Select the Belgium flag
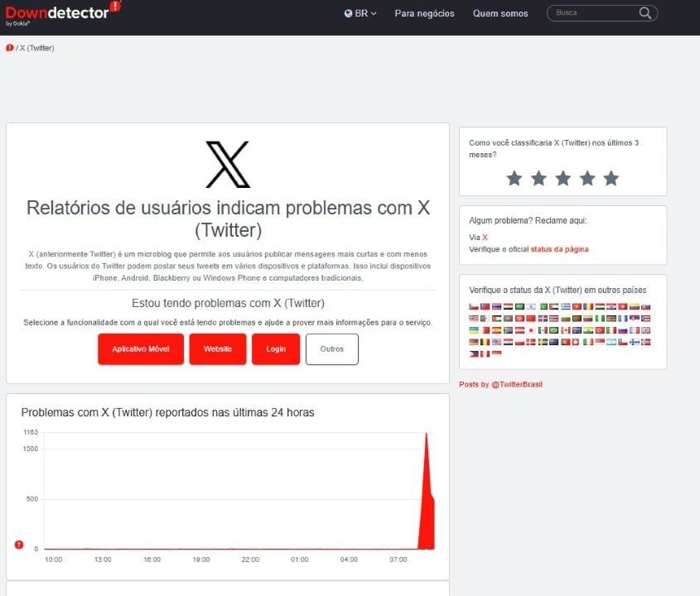This screenshot has width=700, height=596. coord(485,342)
